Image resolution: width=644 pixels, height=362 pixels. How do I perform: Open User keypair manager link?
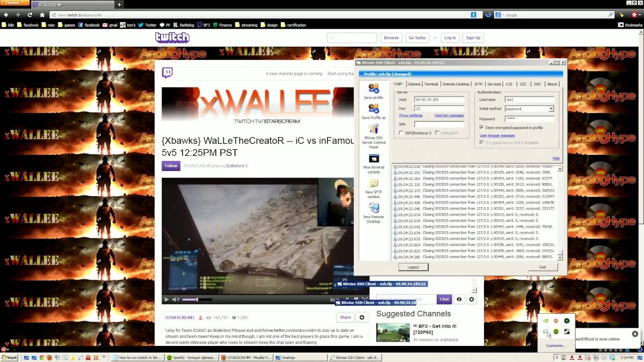coord(497,135)
